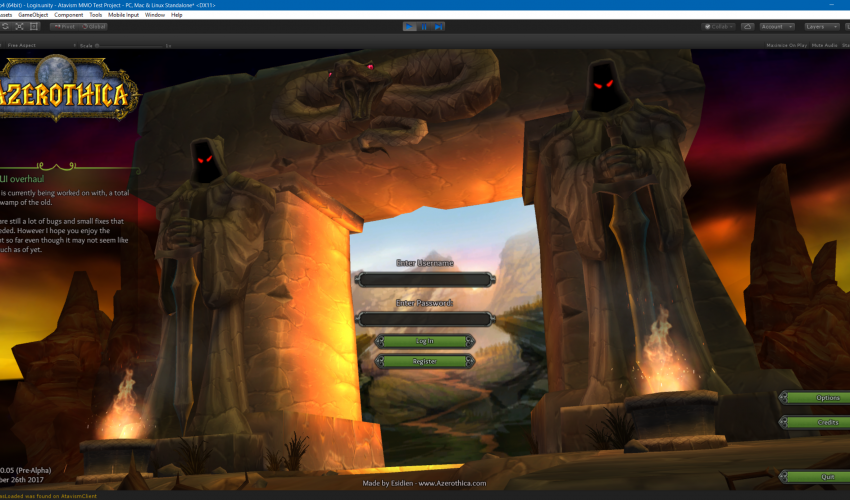Click the green Log In button
Viewport: 850px width, 500px height.
pyautogui.click(x=425, y=341)
